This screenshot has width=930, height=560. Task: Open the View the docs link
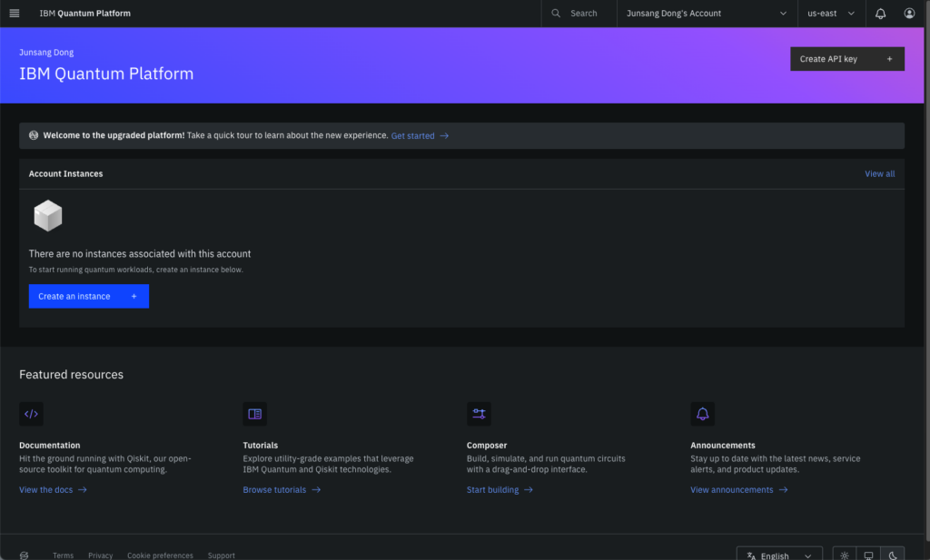tap(53, 489)
